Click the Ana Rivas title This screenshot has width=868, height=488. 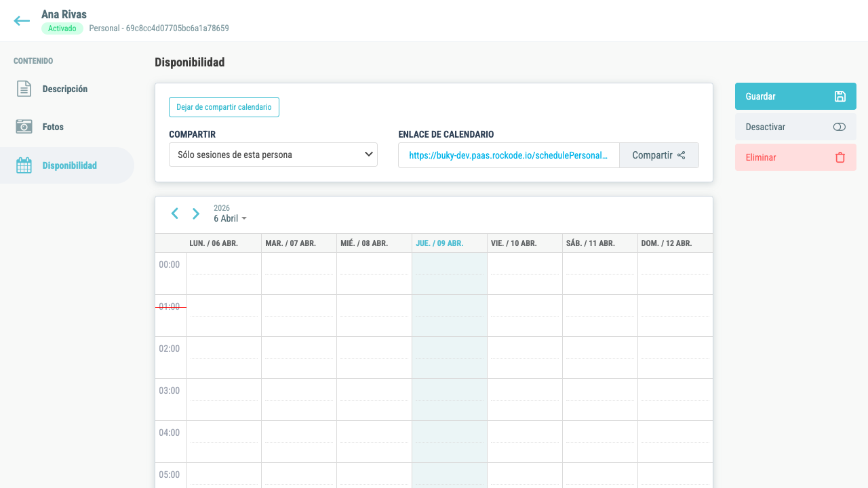(64, 14)
